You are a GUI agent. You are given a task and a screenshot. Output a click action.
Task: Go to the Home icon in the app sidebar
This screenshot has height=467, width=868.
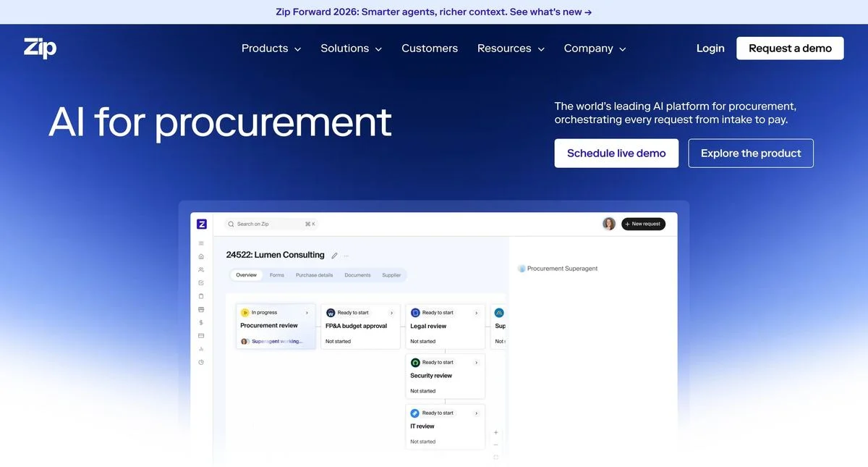coord(201,256)
